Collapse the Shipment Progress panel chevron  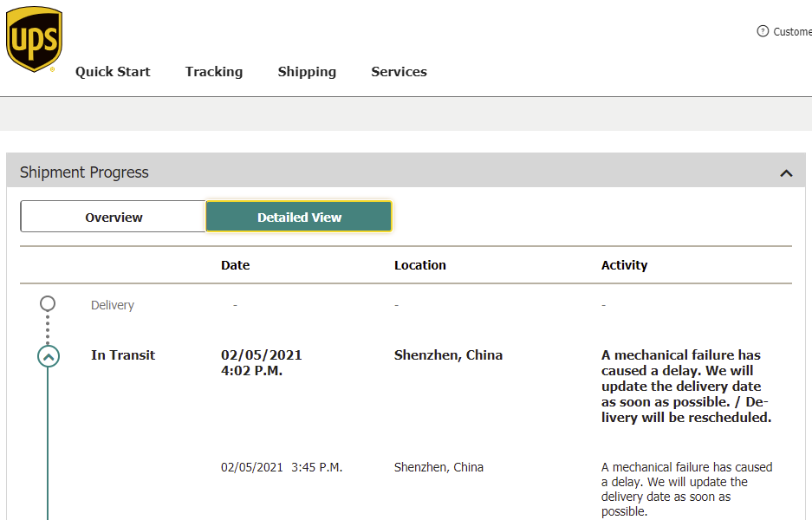(786, 173)
